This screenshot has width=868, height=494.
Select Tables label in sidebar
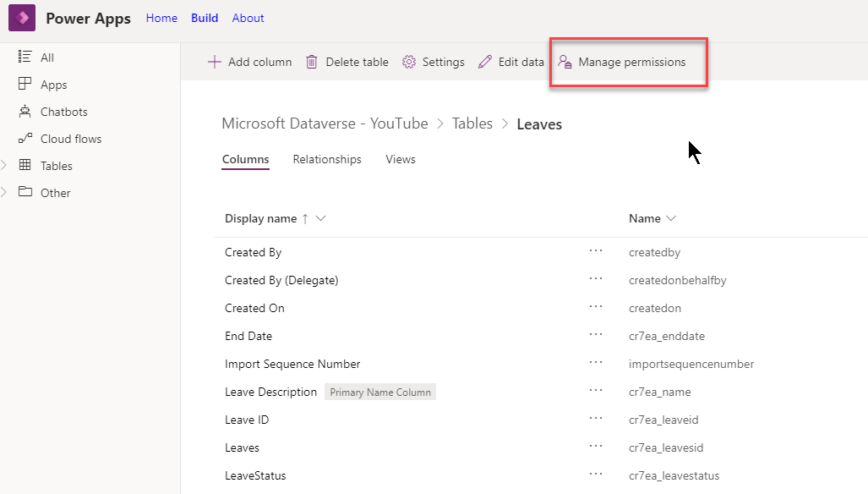56,166
